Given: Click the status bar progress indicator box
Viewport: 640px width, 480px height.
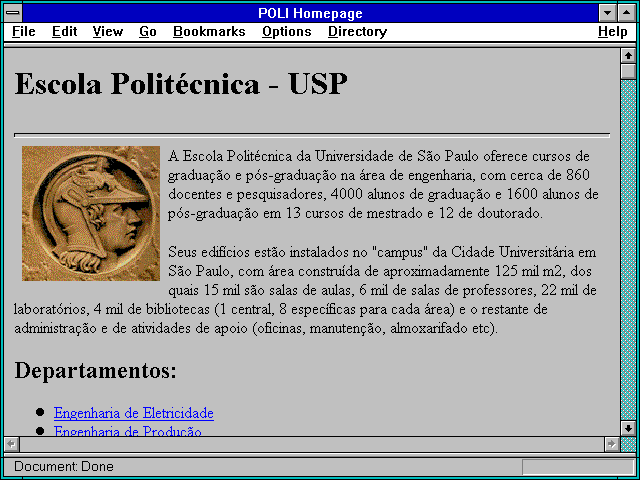Looking at the screenshot, I should [578, 467].
